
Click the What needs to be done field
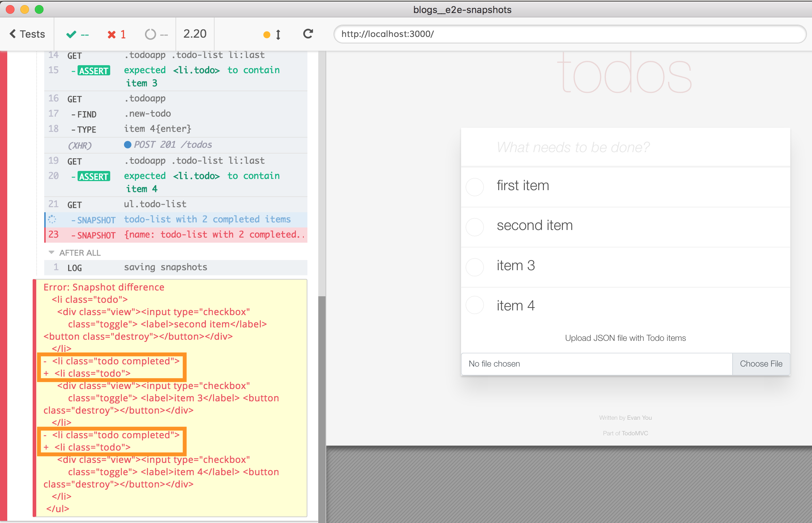(x=625, y=147)
